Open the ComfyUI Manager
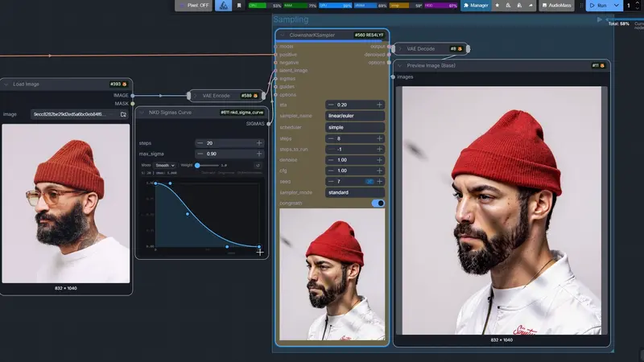The width and height of the screenshot is (644, 362). click(475, 6)
